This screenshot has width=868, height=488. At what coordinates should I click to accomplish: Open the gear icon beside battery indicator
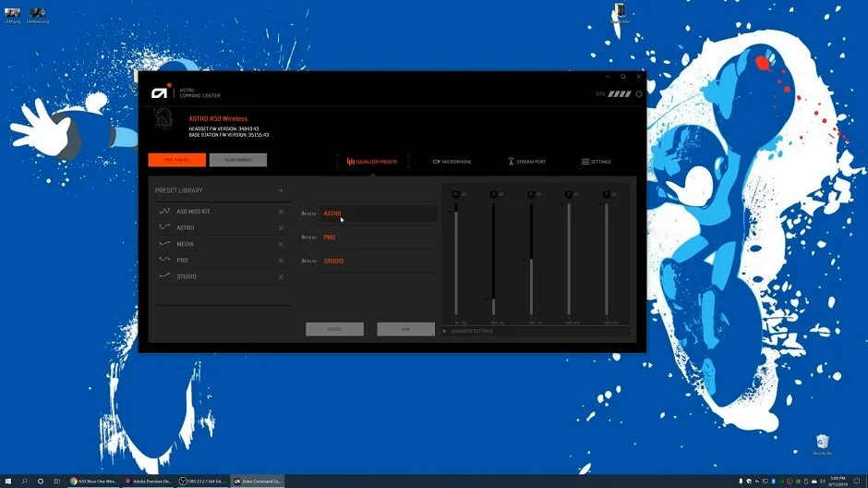(639, 94)
